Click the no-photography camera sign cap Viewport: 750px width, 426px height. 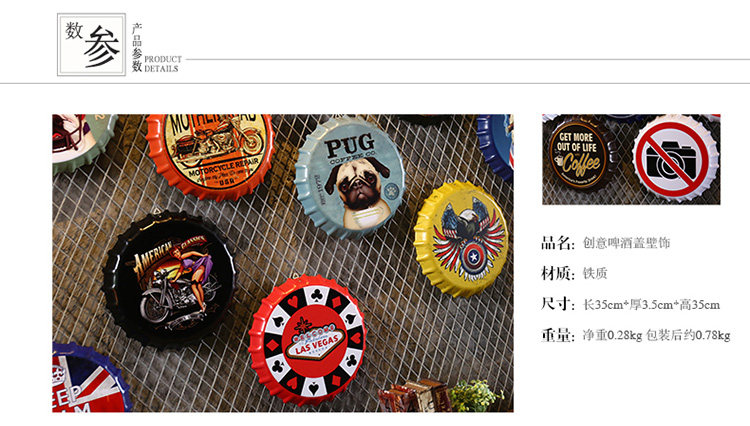tap(675, 158)
